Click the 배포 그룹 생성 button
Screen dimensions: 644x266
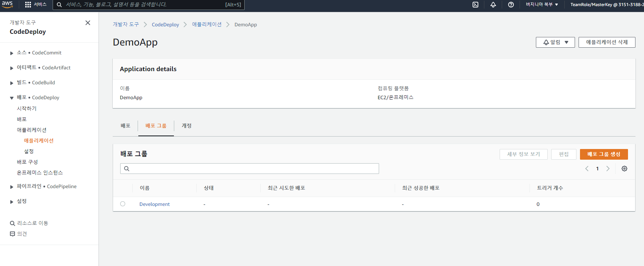tap(604, 154)
